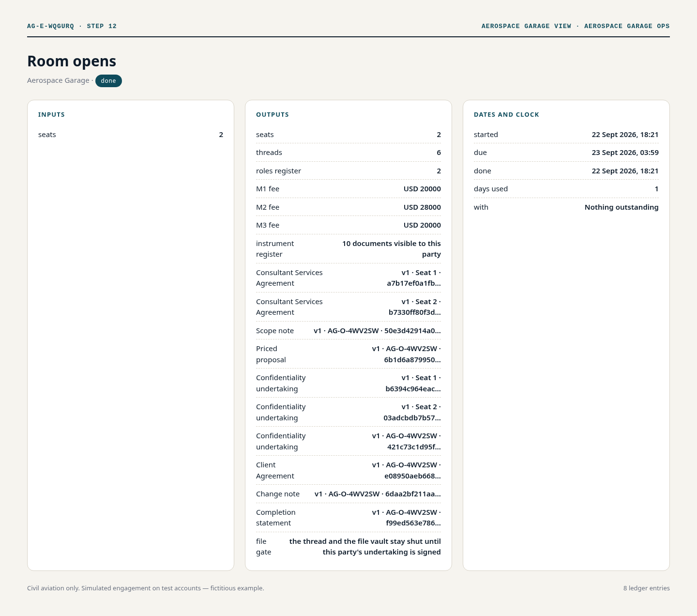
Task: Click the Client Agreement hash 'e08950aeb668…'
Action: (412, 476)
